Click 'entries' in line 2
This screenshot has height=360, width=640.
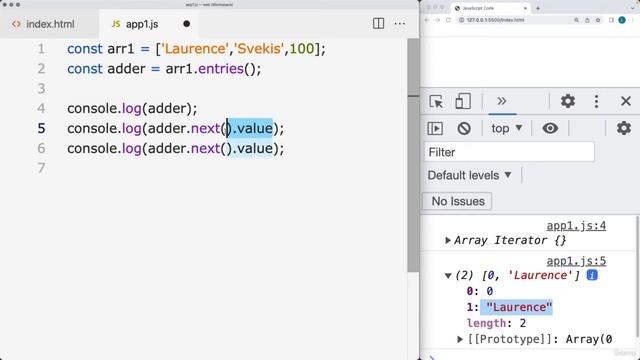(x=221, y=69)
